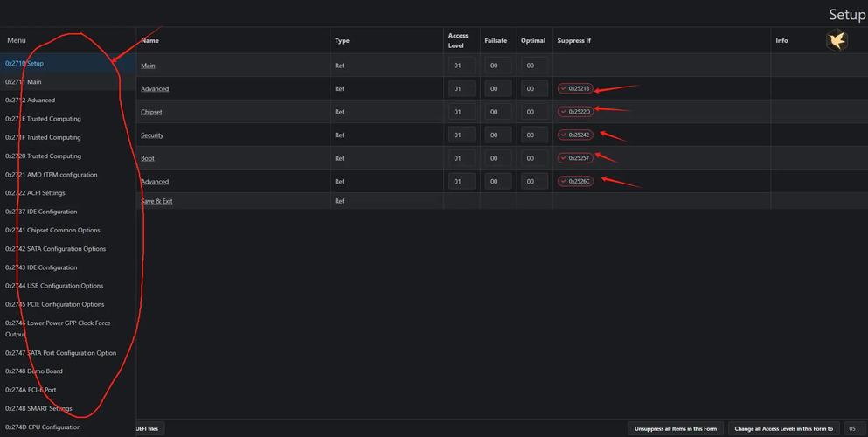The image size is (868, 437).
Task: Toggle the 0x25218 suppress-if chip
Action: (x=575, y=88)
